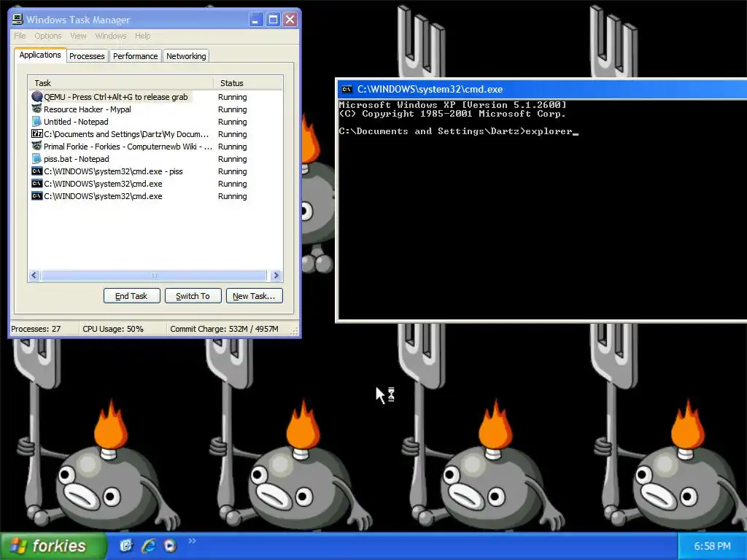
Task: Click 'Commit Charge: 532M / 4957M' status text
Action: (x=224, y=329)
